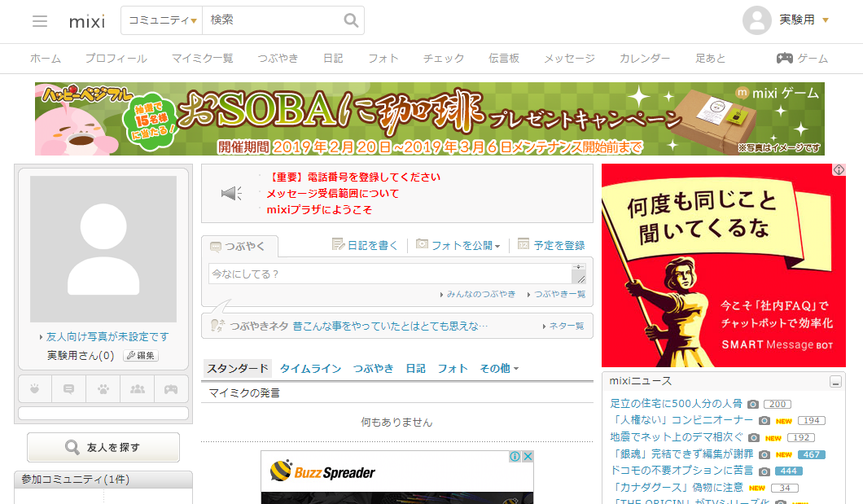Viewport: 863px width, 504px height.
Task: Click the 検索 search input field
Action: click(273, 20)
